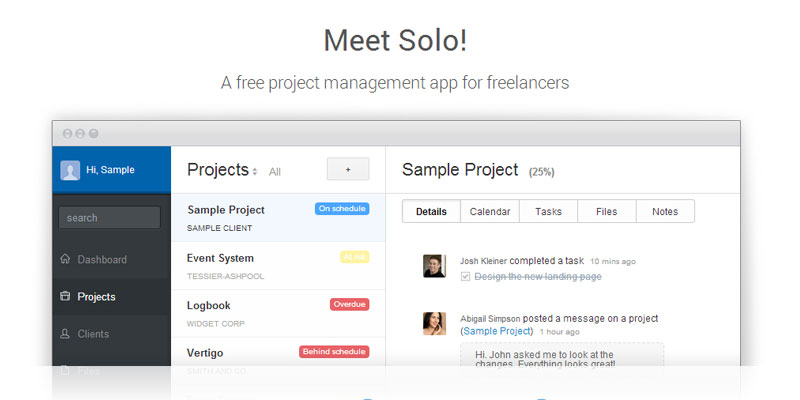Switch to the Calendar tab
Image resolution: width=800 pixels, height=400 pixels.
(490, 212)
